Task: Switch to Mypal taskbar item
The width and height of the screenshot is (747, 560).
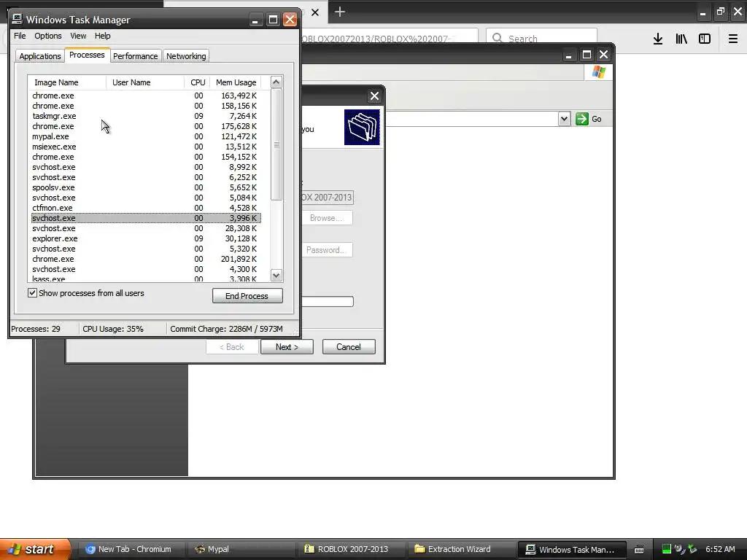Action: pyautogui.click(x=241, y=549)
